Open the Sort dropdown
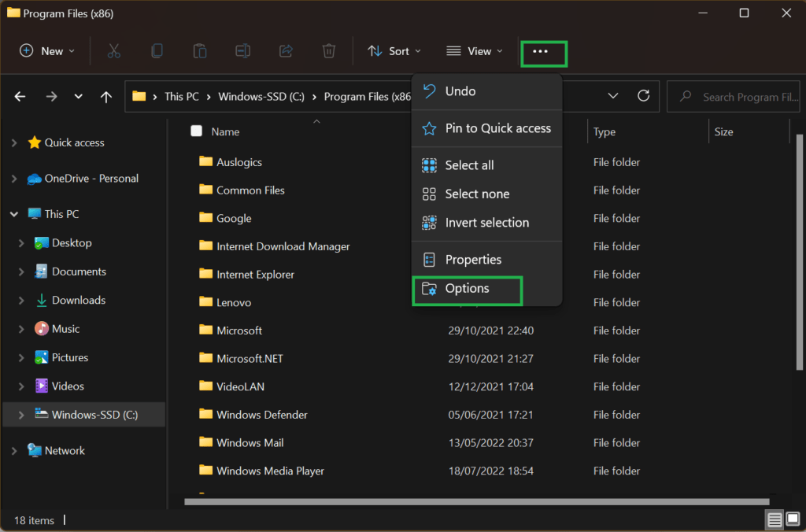 (395, 51)
